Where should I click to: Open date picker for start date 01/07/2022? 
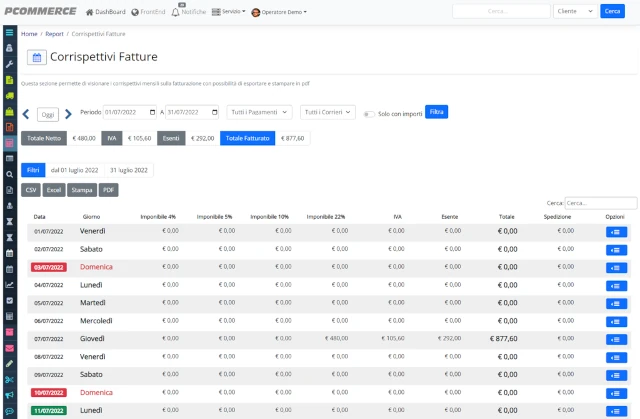coord(153,112)
